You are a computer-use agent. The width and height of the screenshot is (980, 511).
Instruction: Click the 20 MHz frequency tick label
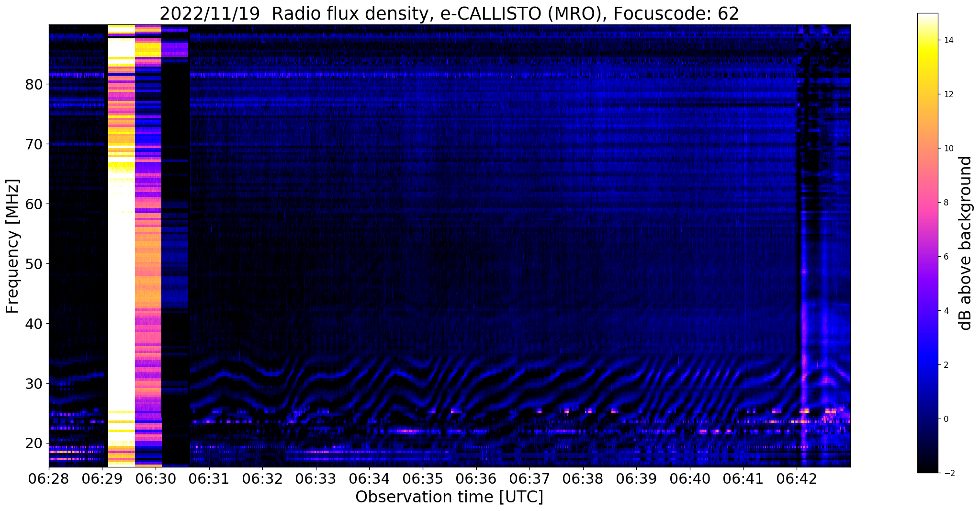(x=34, y=443)
